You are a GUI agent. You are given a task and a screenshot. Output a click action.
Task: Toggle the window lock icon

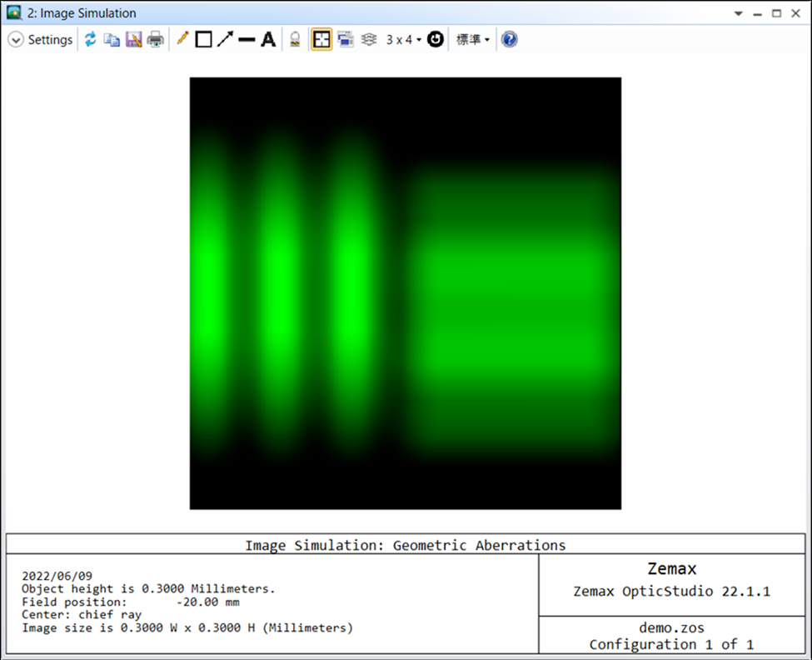295,40
